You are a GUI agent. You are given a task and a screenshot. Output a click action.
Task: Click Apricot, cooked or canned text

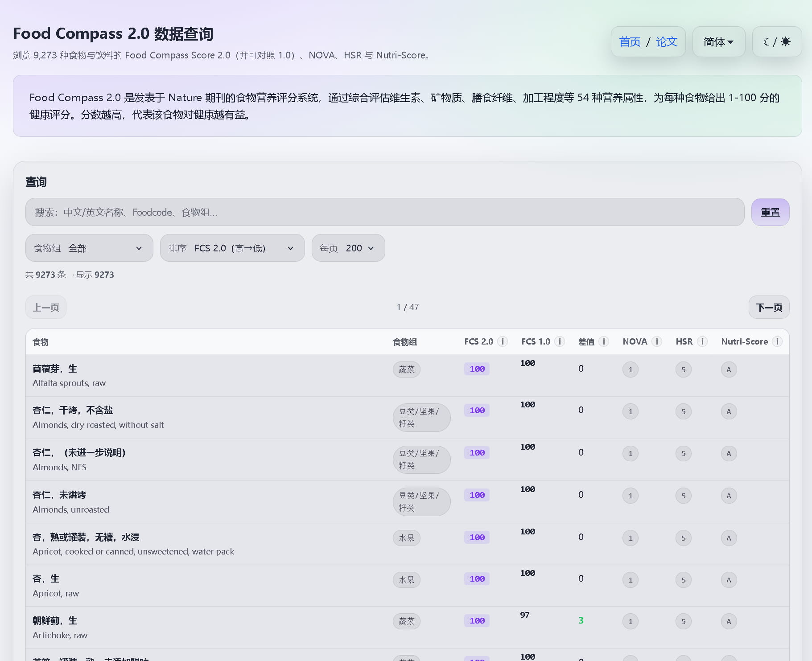(x=133, y=551)
